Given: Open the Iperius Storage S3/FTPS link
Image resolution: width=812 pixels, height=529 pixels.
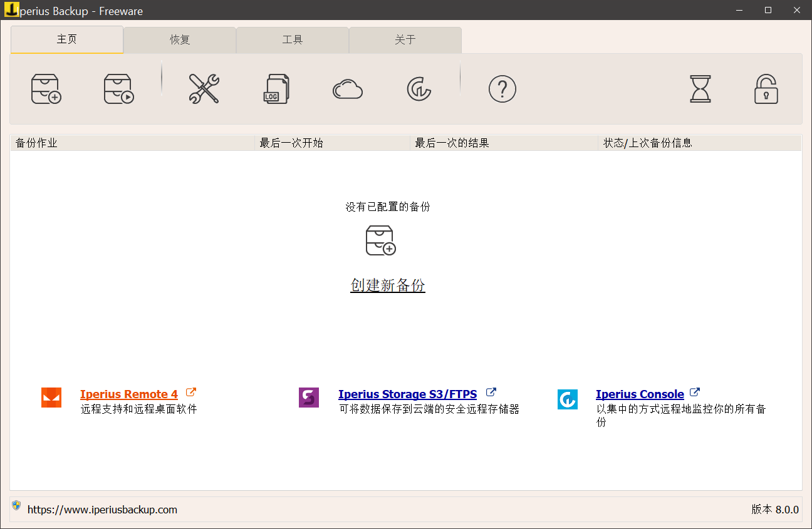Looking at the screenshot, I should [407, 394].
